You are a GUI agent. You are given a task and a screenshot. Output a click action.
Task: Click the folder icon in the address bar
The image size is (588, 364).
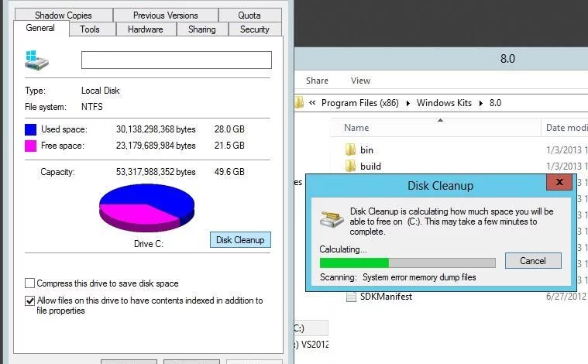tap(299, 102)
